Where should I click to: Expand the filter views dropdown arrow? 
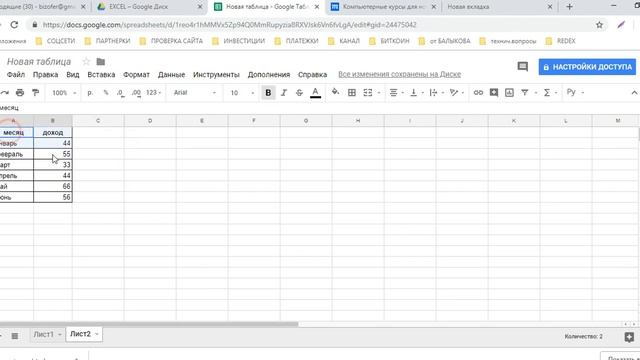click(536, 93)
